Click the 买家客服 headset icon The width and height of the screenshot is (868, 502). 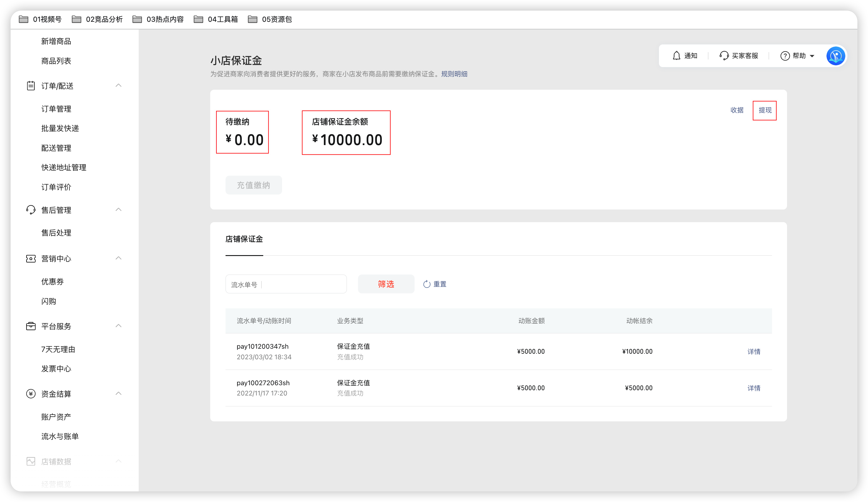click(724, 56)
